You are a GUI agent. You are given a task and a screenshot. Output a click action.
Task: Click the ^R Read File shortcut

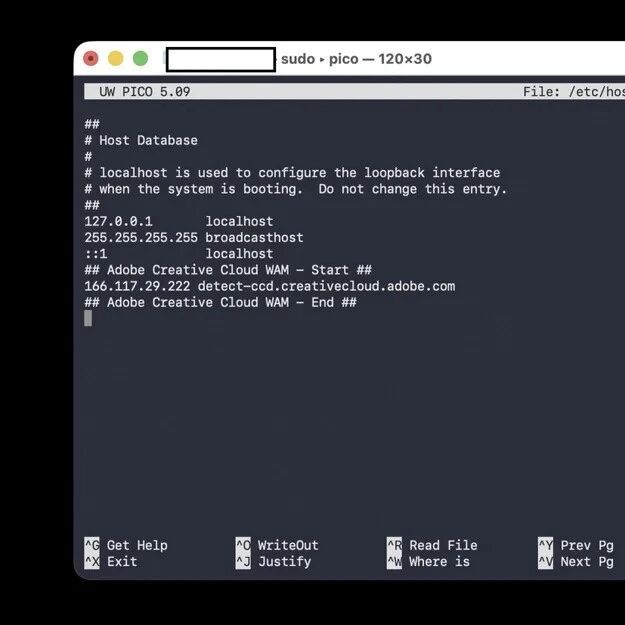click(432, 545)
